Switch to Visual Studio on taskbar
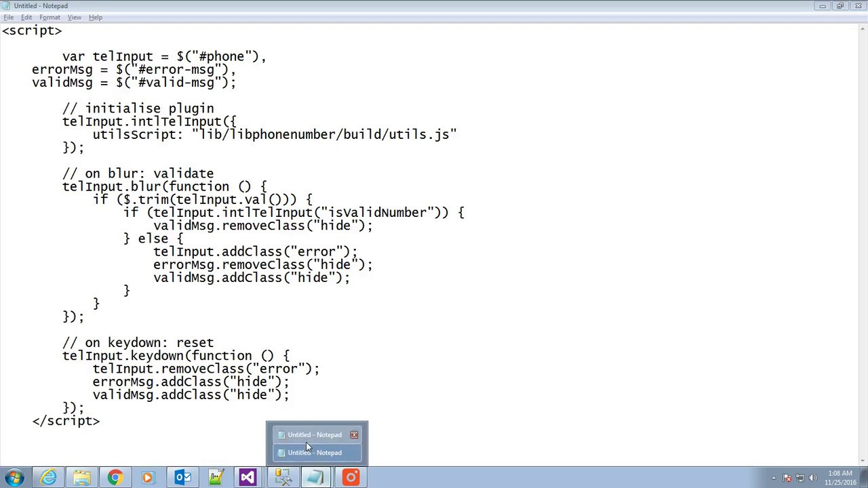The height and width of the screenshot is (488, 868). click(x=248, y=478)
